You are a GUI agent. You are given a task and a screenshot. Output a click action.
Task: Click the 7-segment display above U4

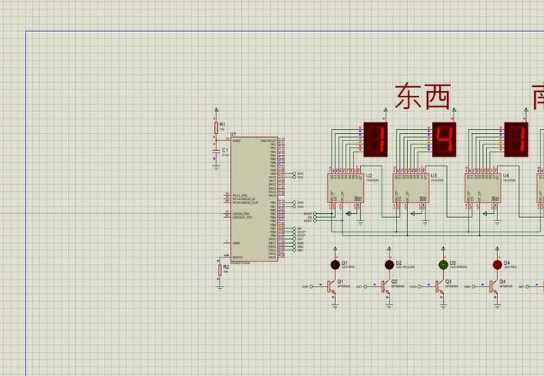(x=516, y=139)
